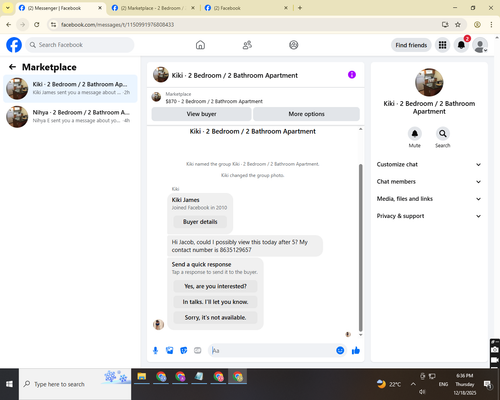
Task: Open Nihya's 2 Bedroom conversation
Action: pyautogui.click(x=70, y=117)
